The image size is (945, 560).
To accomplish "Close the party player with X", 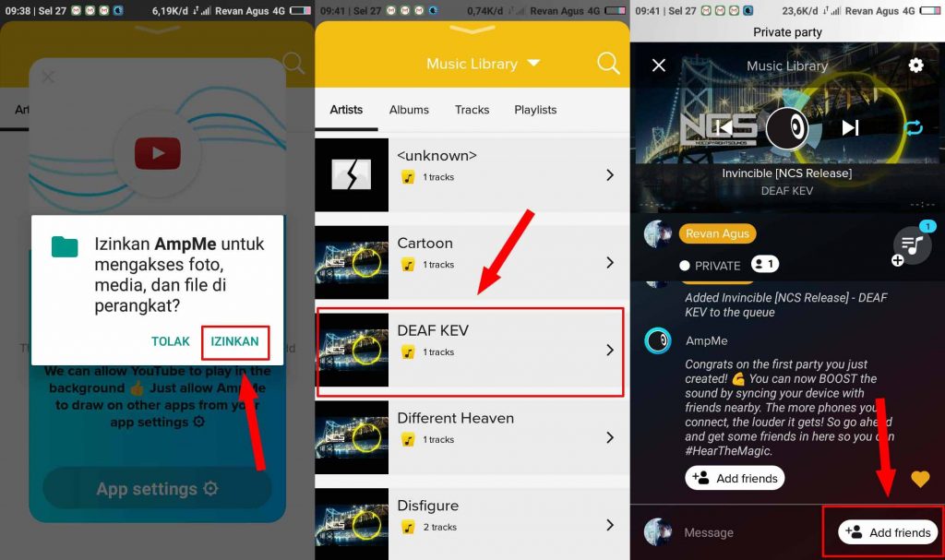I will click(x=659, y=66).
